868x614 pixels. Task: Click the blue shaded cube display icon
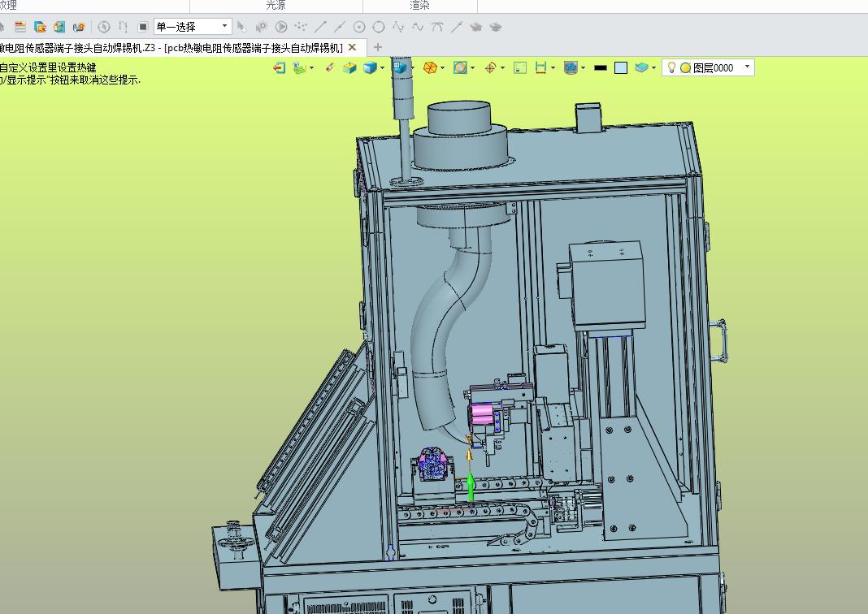click(370, 67)
